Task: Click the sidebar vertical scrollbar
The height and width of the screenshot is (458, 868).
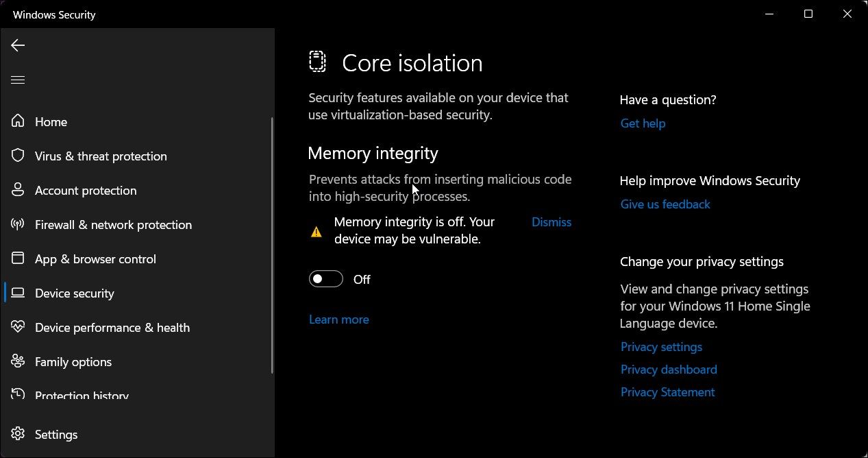Action: tap(272, 245)
